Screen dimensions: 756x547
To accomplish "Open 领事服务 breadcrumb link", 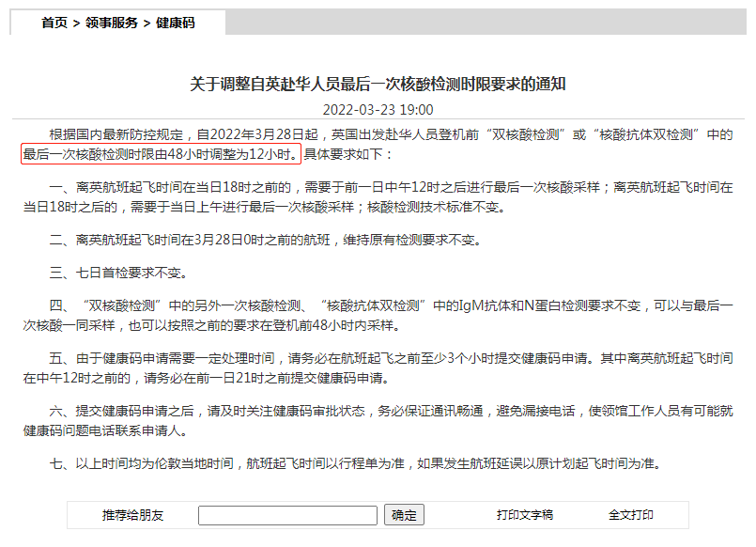I will click(x=112, y=23).
